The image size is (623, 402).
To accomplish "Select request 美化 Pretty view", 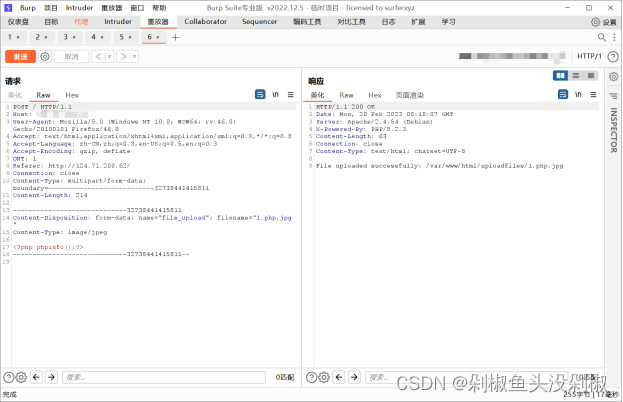I will (15, 95).
